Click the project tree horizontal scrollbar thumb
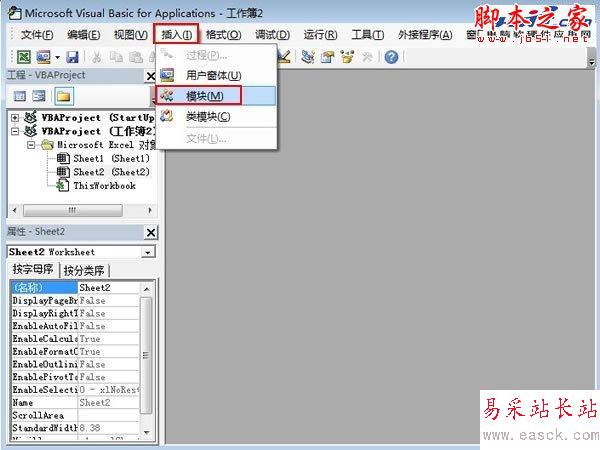 (73, 210)
